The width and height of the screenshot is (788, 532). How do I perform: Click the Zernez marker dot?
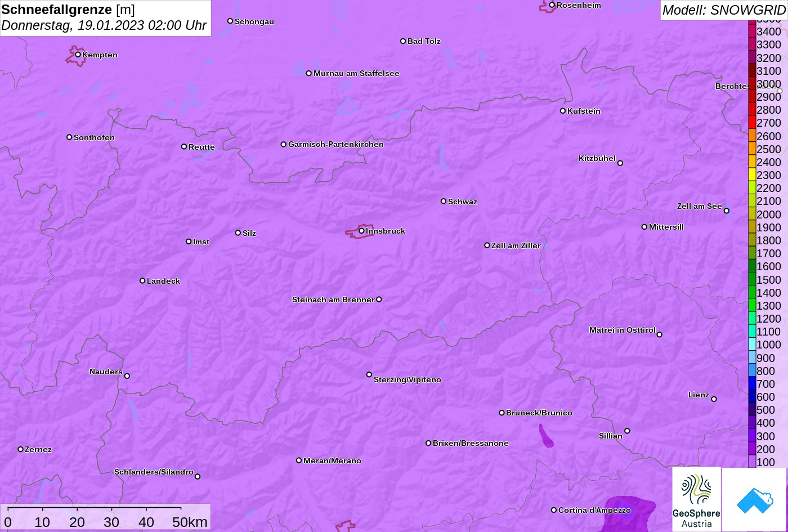click(21, 449)
